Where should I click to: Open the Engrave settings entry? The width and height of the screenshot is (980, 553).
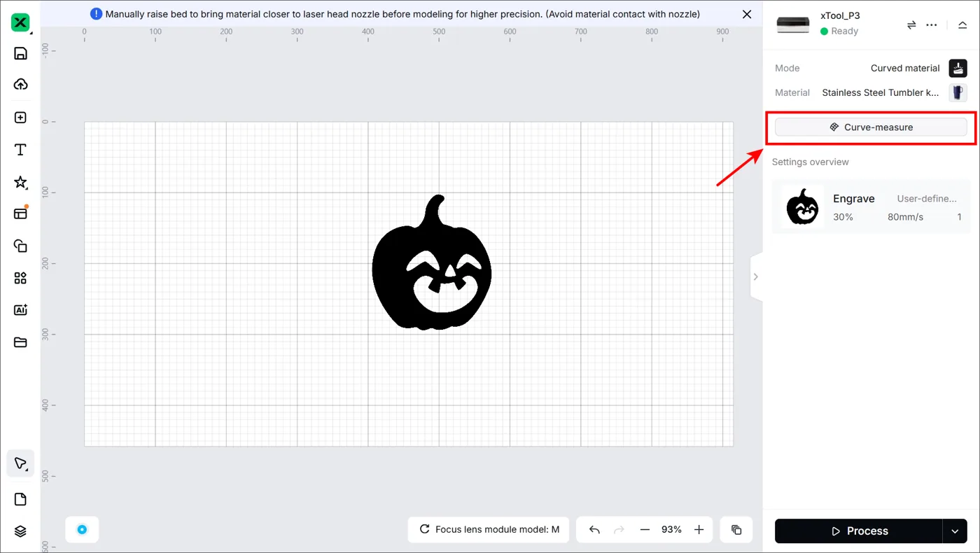(871, 207)
